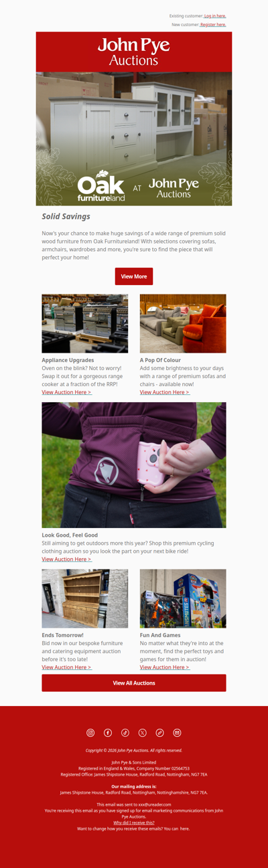Click the John Pye Auctions header logo
The width and height of the screenshot is (268, 868).
(134, 52)
